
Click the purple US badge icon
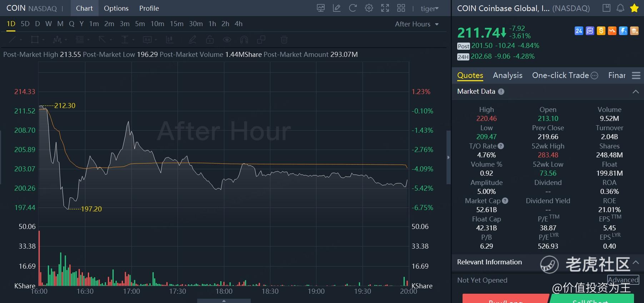click(590, 31)
